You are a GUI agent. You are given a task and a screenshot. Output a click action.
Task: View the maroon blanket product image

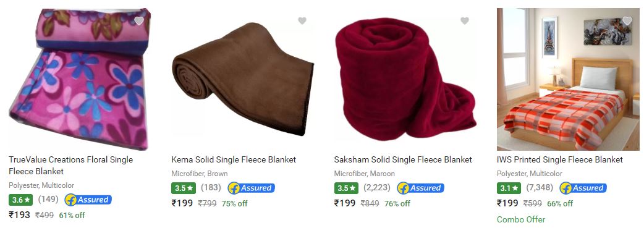[405, 79]
